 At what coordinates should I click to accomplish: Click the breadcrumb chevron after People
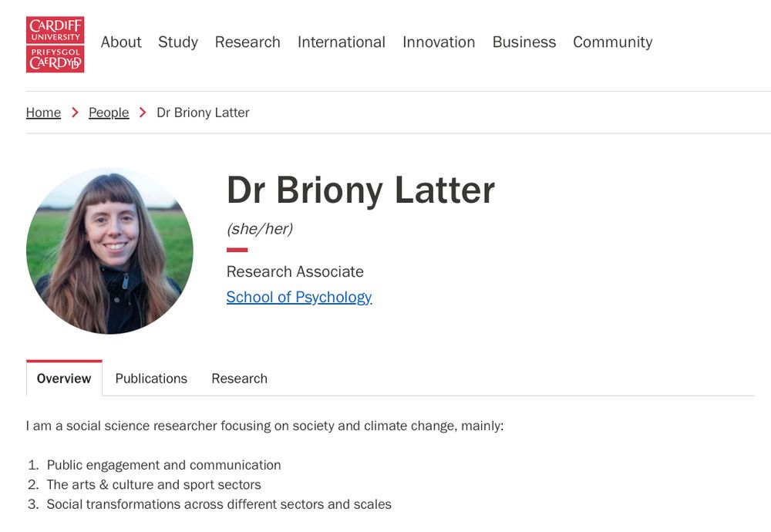(x=143, y=112)
